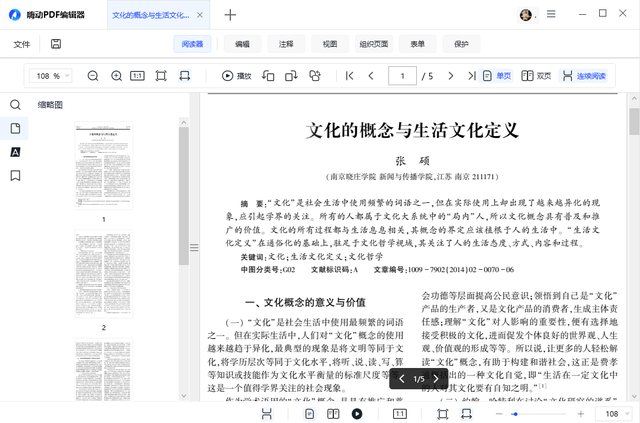Screen dimensions: 640x423
Task: Click single page icon in bottom bar
Action: coord(309,414)
